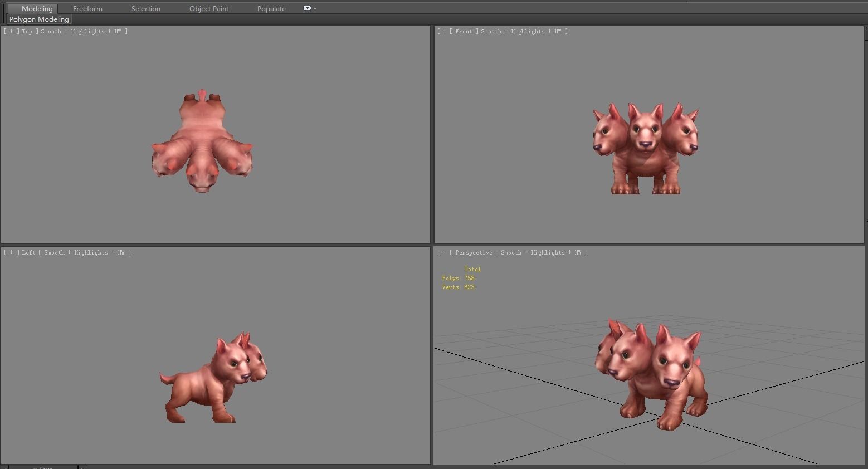Select the three-headed dog model in Front viewport
Screen dimensions: 868x469
(646, 149)
